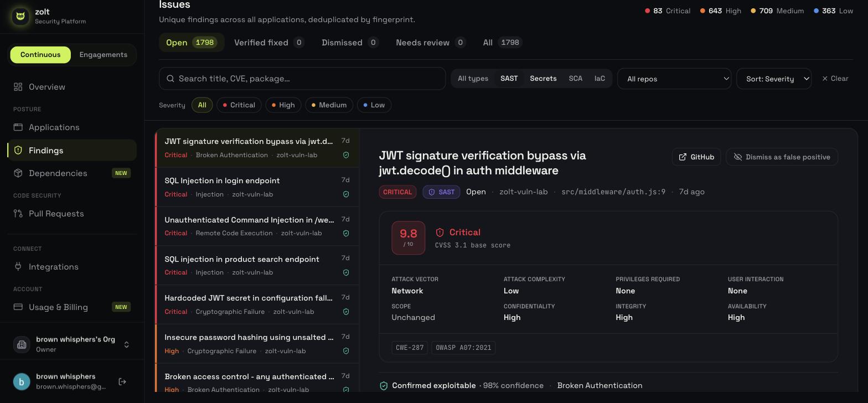Click the Dependencies package icon
Screen dimensions: 868x403
point(18,173)
